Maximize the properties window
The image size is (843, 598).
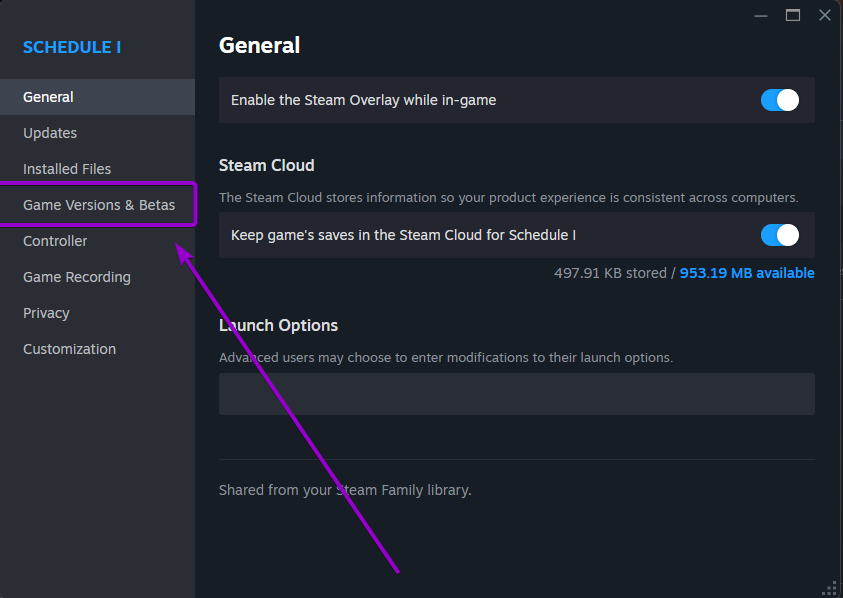tap(793, 16)
